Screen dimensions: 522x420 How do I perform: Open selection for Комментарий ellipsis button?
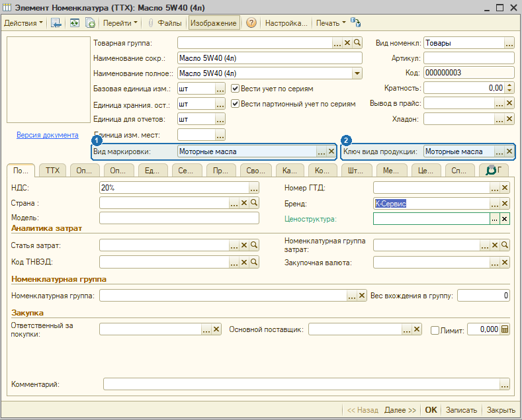pos(505,384)
